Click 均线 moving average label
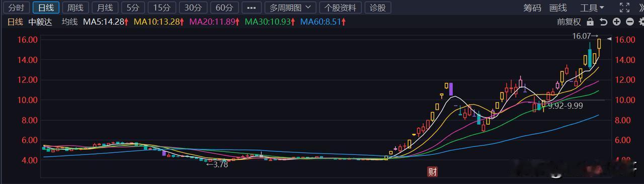The width and height of the screenshot is (644, 184). (x=69, y=22)
